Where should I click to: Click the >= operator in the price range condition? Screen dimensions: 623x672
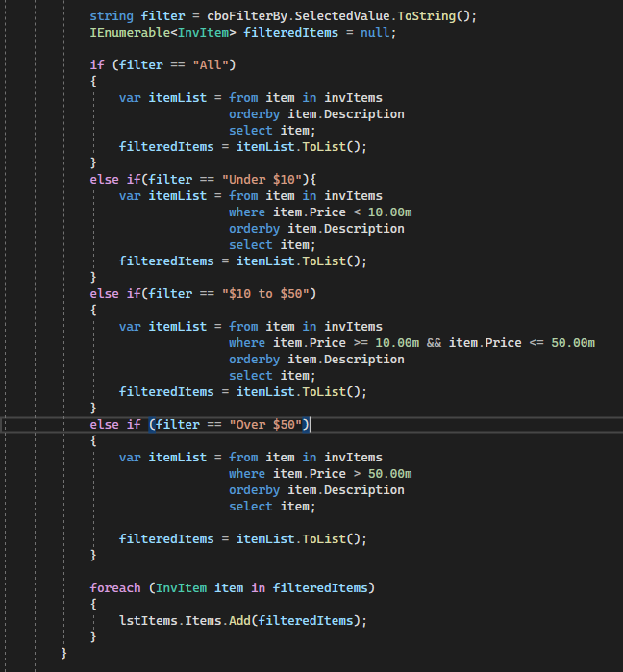click(361, 343)
